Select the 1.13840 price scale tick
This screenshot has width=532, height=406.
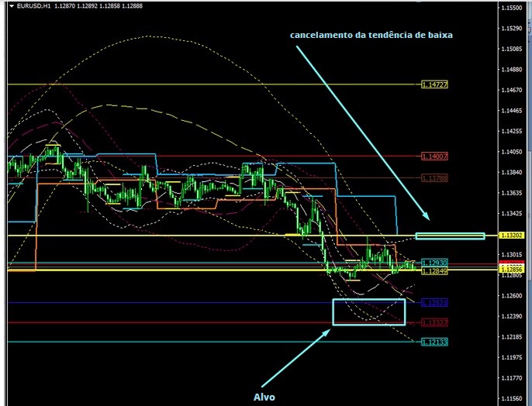point(512,173)
